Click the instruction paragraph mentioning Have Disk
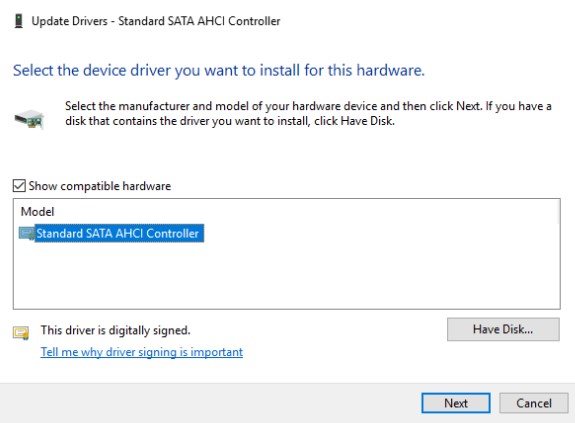This screenshot has width=575, height=423. pyautogui.click(x=308, y=113)
